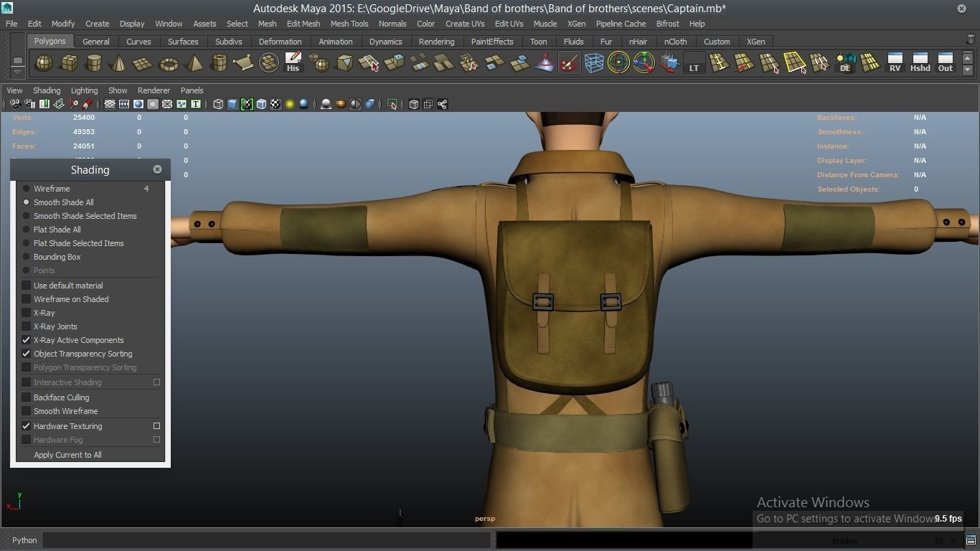
Task: Enable Use default material checkbox
Action: pos(27,286)
